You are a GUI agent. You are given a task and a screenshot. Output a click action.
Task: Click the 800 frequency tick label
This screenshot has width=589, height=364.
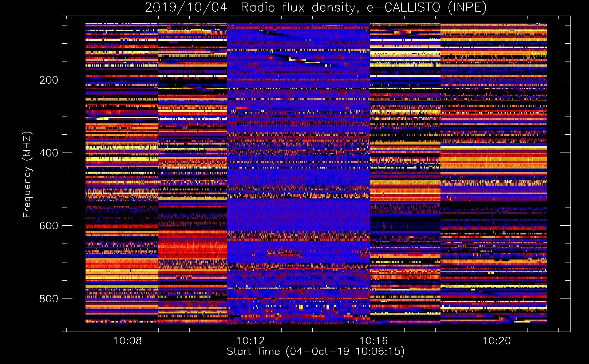click(49, 299)
